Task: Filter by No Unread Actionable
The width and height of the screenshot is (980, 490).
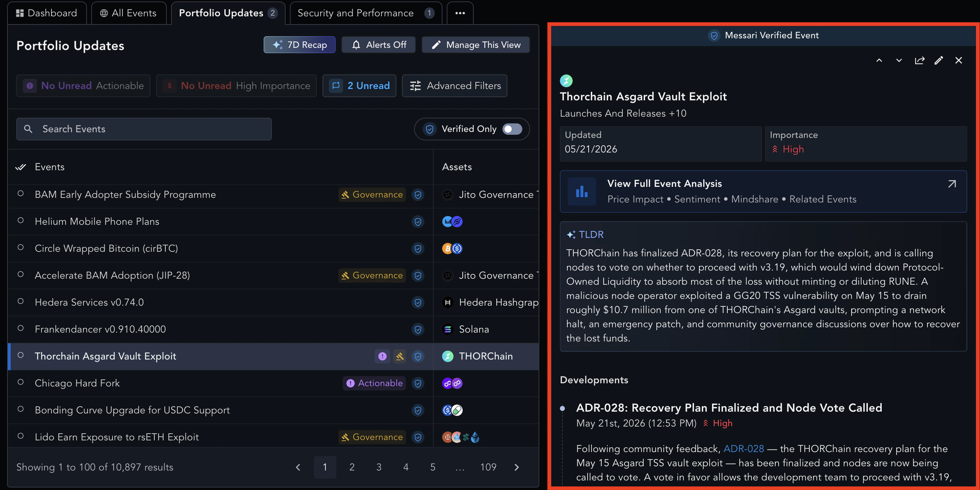Action: click(83, 86)
